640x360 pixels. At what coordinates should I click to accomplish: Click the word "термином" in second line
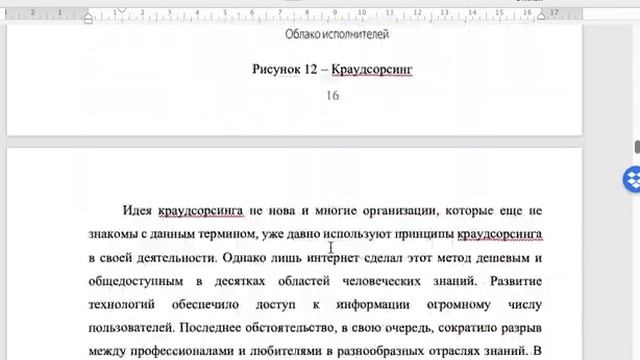227,234
